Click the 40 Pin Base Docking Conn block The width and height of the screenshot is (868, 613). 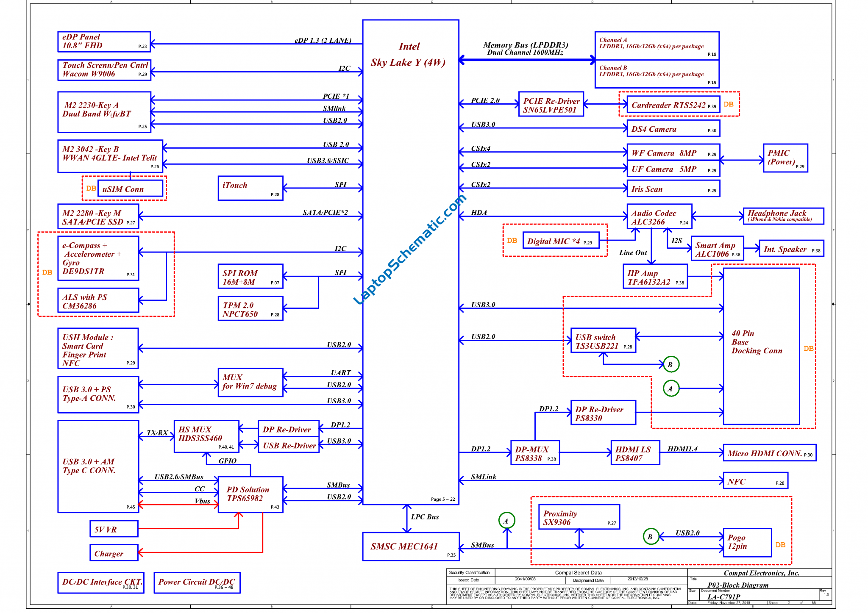coord(762,346)
